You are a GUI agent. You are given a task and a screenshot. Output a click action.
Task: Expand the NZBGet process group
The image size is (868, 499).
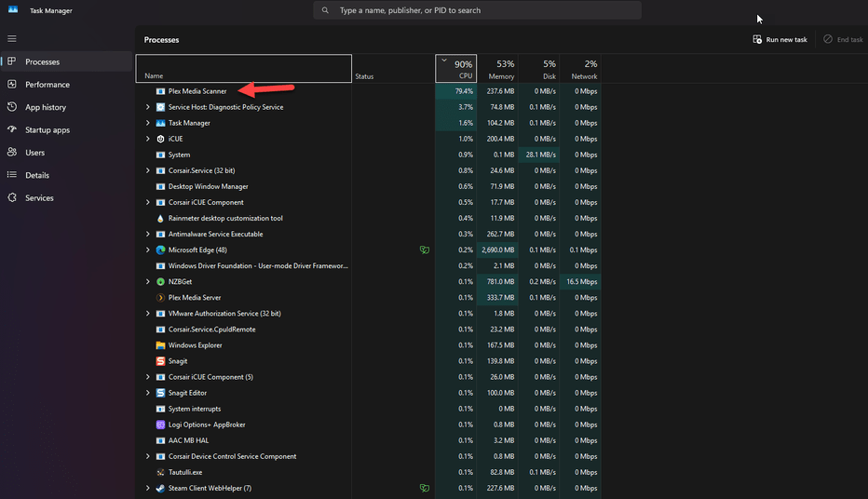(x=148, y=281)
